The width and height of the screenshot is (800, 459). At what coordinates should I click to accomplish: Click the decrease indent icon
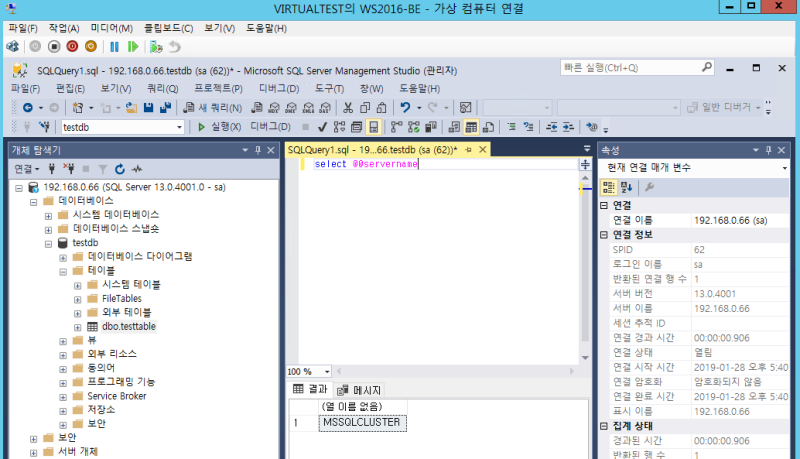pyautogui.click(x=551, y=127)
